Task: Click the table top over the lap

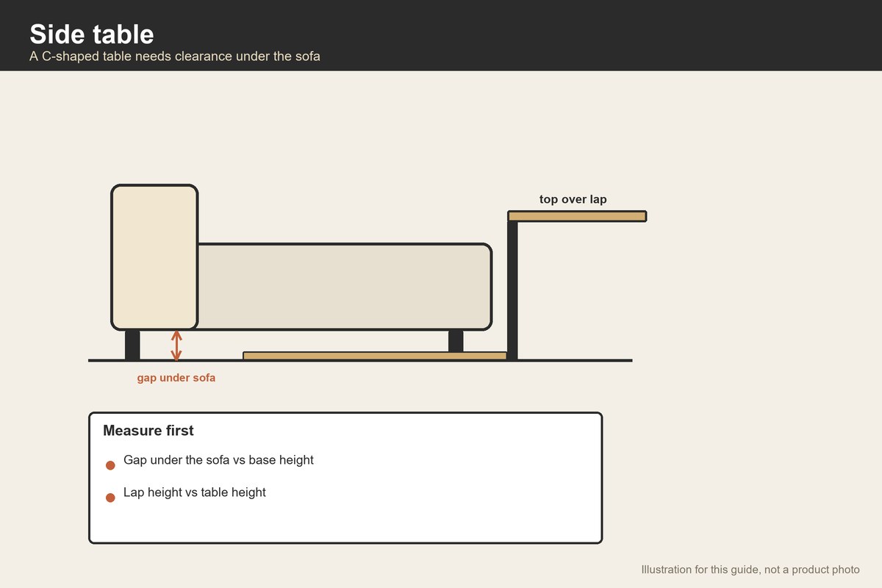Action: [x=577, y=216]
